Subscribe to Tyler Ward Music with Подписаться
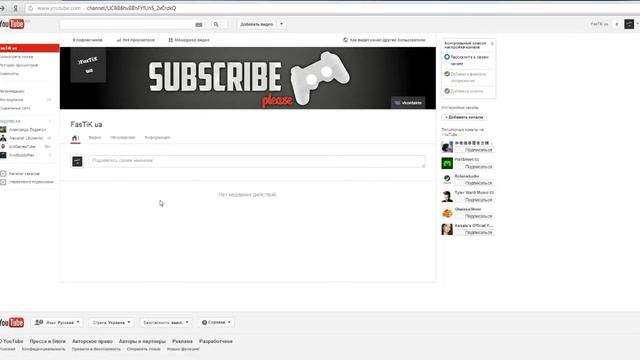640x360 pixels. point(476,200)
